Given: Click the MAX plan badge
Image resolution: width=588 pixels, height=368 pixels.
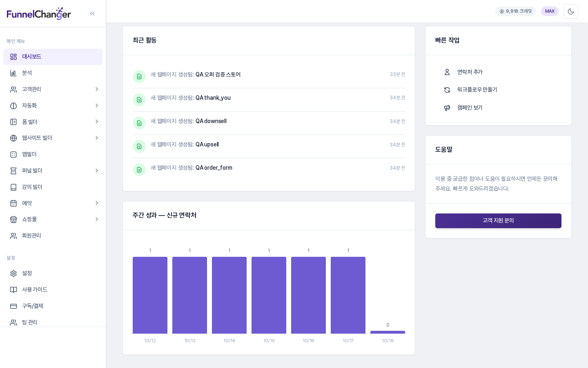Looking at the screenshot, I should pos(550,11).
